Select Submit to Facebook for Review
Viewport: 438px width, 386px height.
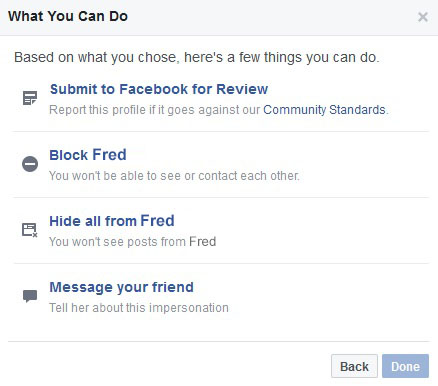point(159,89)
